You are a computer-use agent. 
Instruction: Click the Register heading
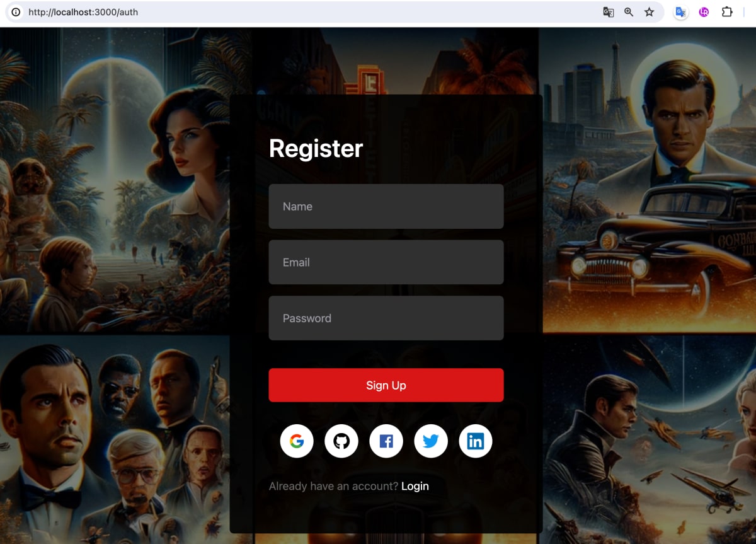point(316,149)
